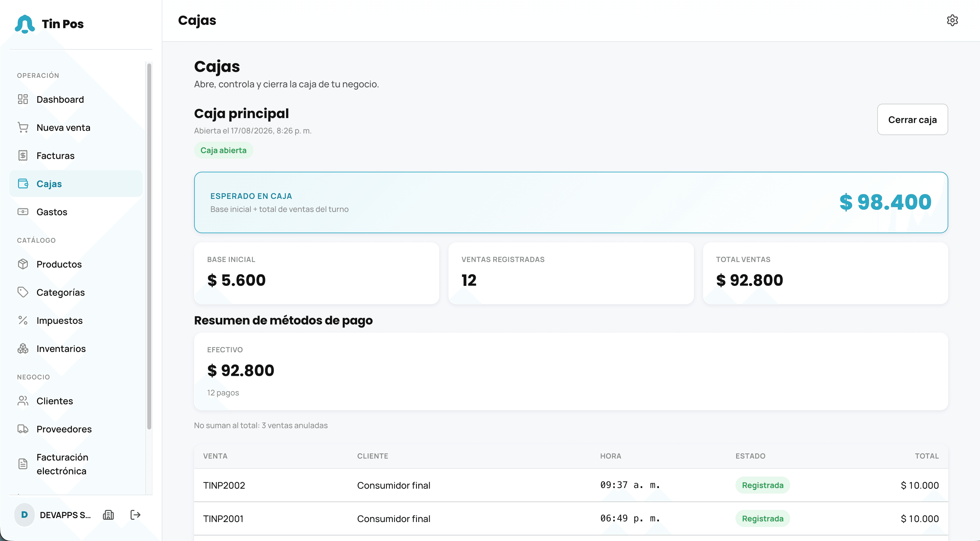Select sale TINP2001 in the table
Image resolution: width=980 pixels, height=541 pixels.
223,518
